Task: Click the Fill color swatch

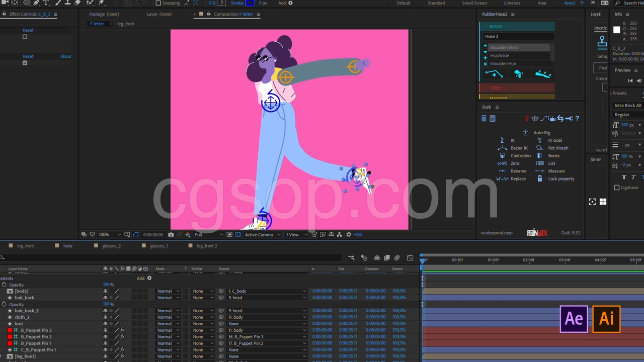Action: coord(221,3)
